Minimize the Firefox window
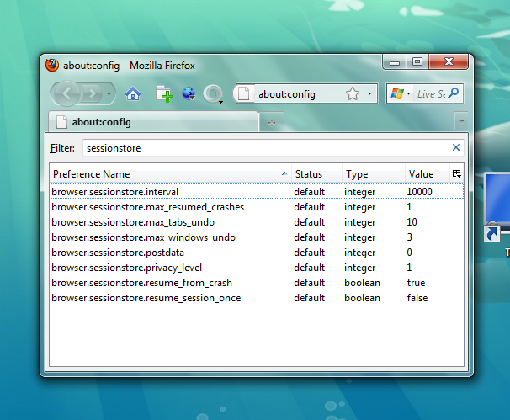Image resolution: width=510 pixels, height=420 pixels. pyautogui.click(x=395, y=62)
